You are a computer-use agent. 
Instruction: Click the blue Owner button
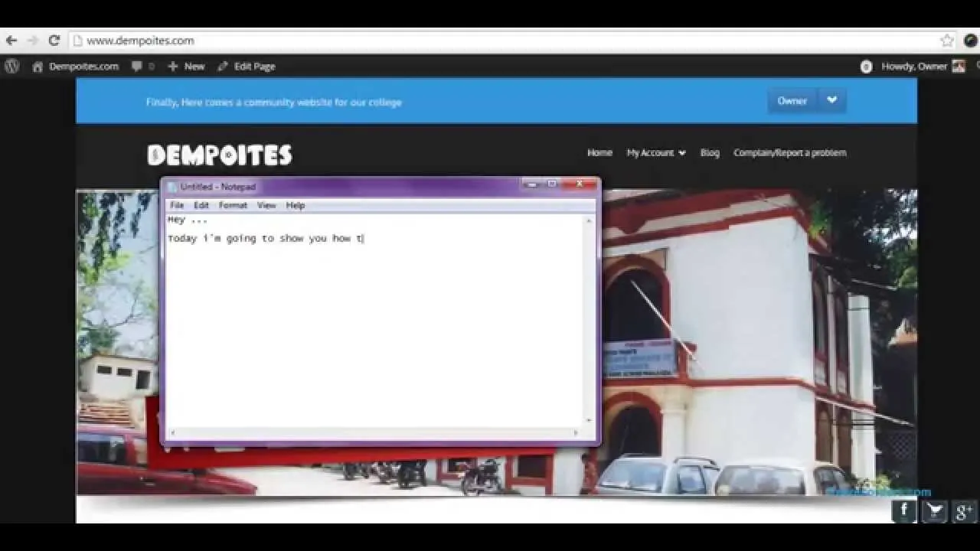click(792, 100)
